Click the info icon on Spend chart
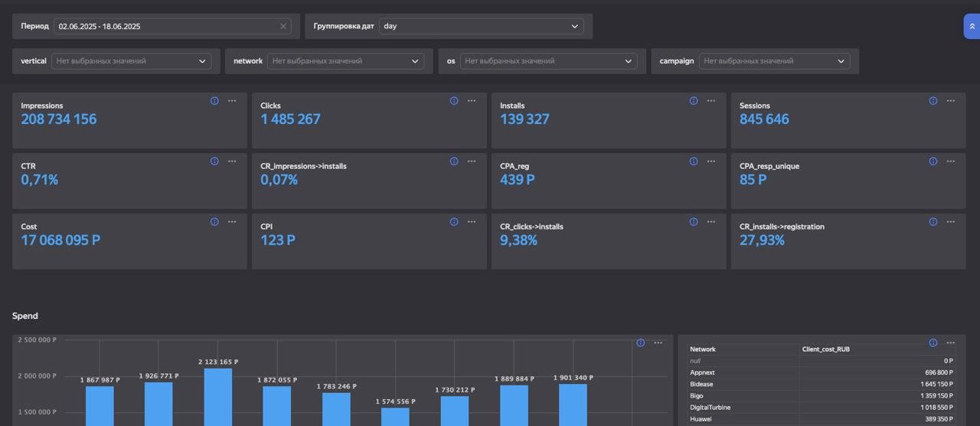 click(641, 343)
